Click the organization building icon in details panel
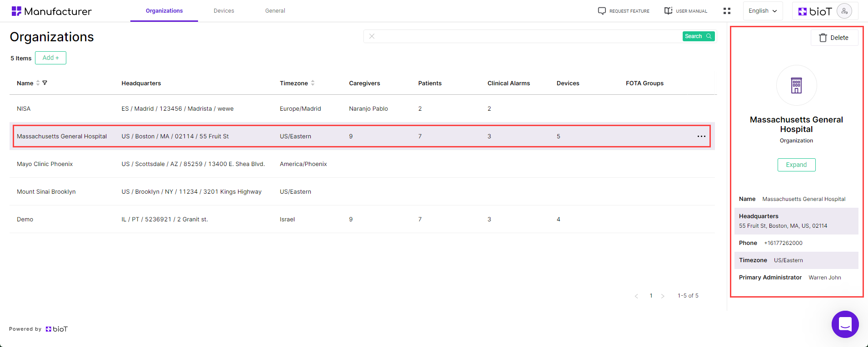 pyautogui.click(x=796, y=85)
